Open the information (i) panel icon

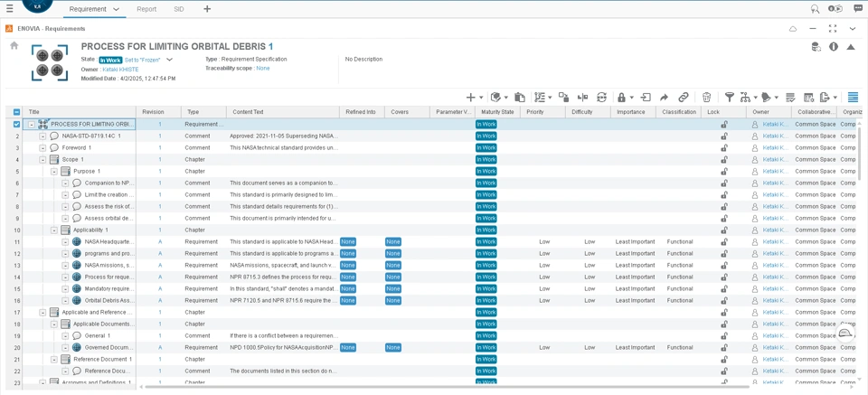834,47
